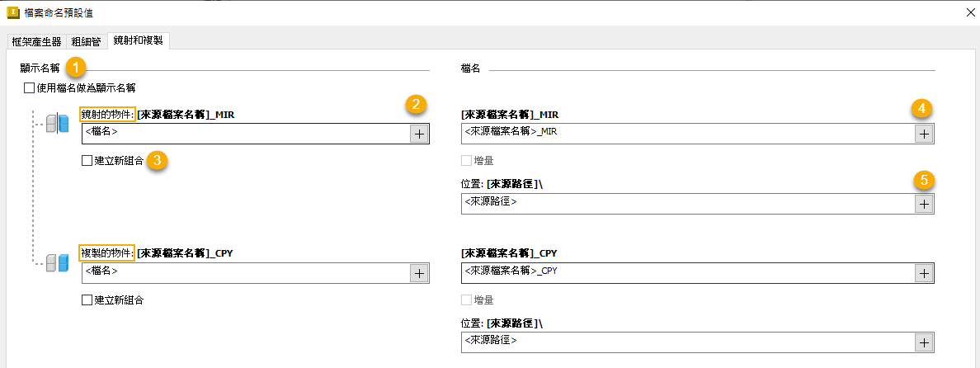
Task: Click the copied component icon
Action: pyautogui.click(x=57, y=262)
